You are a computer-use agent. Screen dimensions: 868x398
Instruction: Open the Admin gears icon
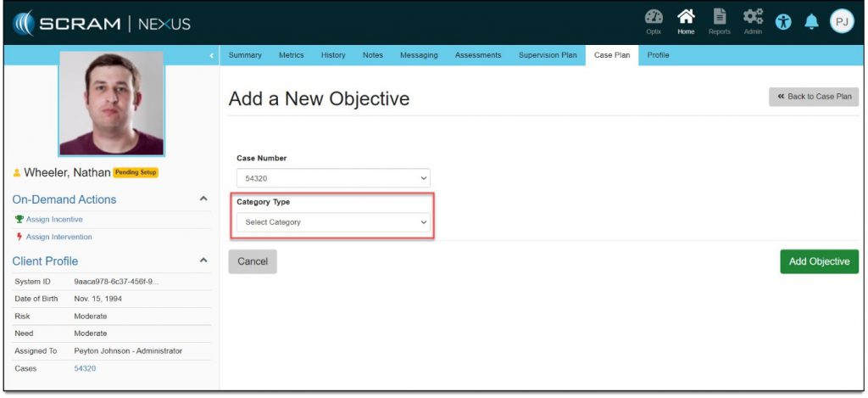click(753, 21)
